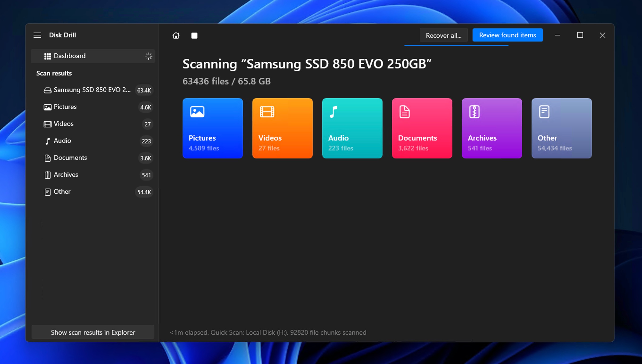Click the music note icon on Audio card
642x364 pixels.
point(334,112)
